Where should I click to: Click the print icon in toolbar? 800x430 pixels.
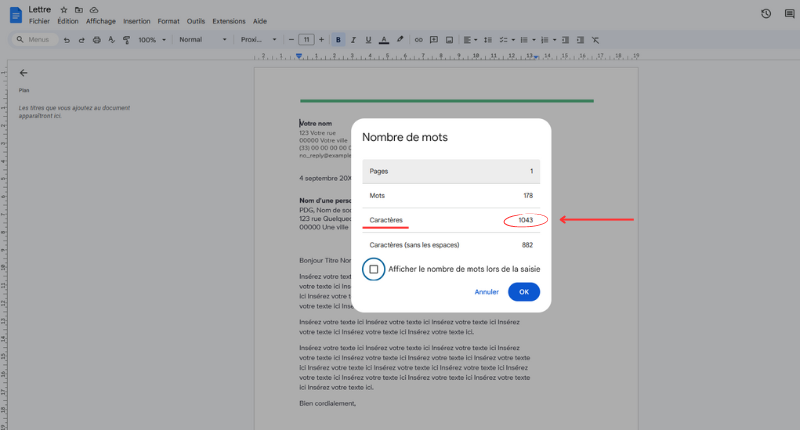(x=96, y=40)
